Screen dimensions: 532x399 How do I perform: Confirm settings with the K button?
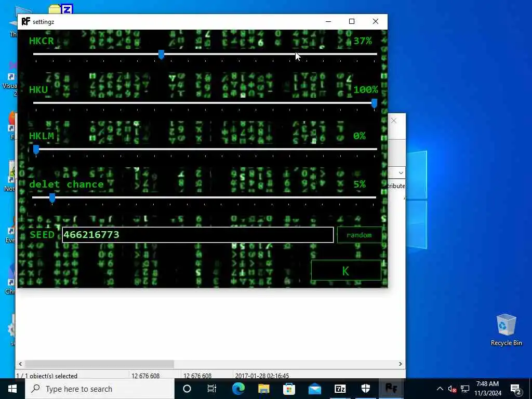(x=346, y=270)
